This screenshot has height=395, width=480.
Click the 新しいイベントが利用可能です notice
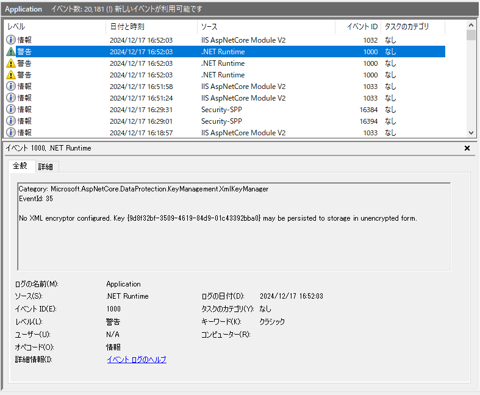point(158,9)
